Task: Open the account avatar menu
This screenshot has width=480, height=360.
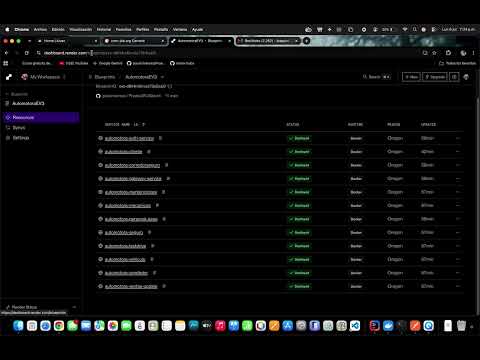Action: pyautogui.click(x=466, y=77)
